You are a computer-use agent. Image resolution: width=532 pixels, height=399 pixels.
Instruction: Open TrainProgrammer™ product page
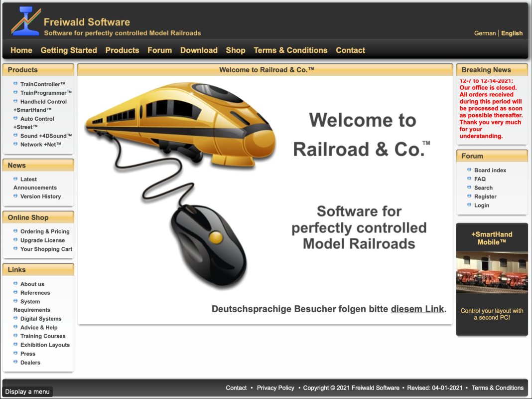click(46, 93)
